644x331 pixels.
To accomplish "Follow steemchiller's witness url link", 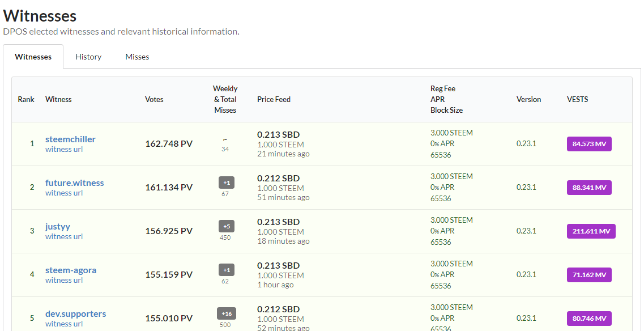I will (x=63, y=149).
